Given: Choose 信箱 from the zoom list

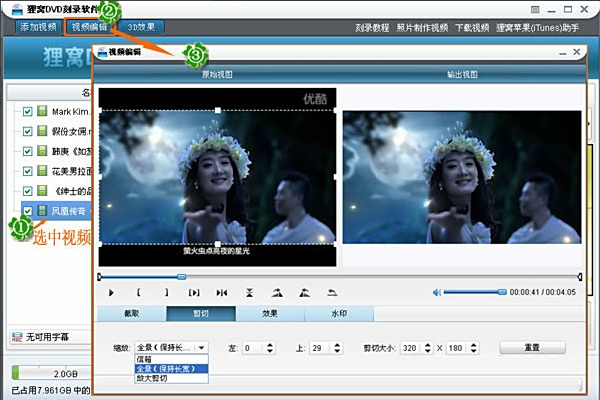Looking at the screenshot, I should [171, 359].
